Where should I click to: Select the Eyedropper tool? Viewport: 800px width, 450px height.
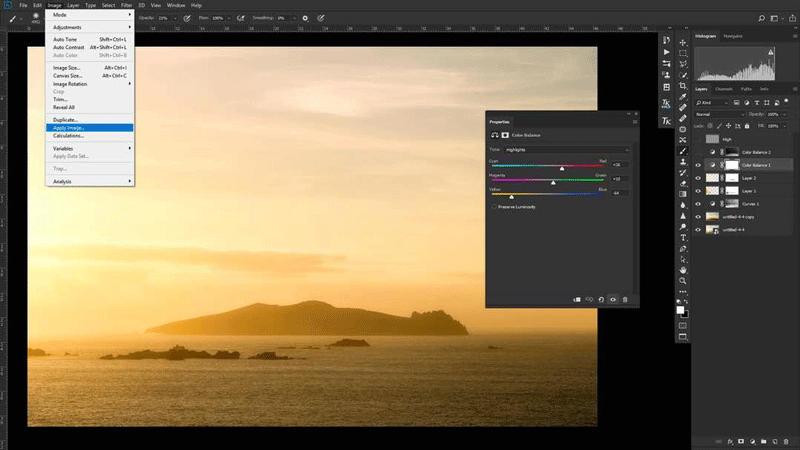tap(683, 96)
